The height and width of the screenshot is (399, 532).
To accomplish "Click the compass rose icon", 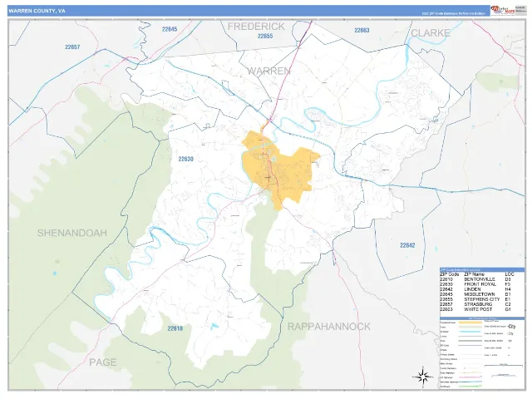I will point(422,376).
